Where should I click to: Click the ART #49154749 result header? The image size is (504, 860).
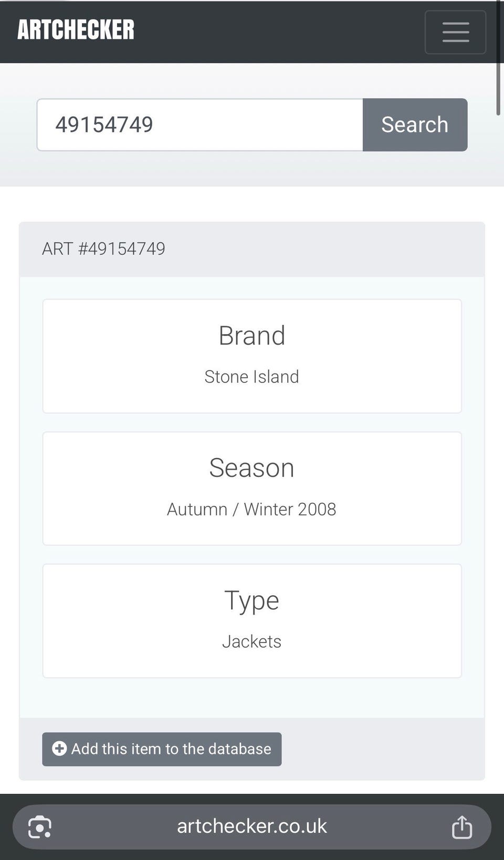[103, 248]
